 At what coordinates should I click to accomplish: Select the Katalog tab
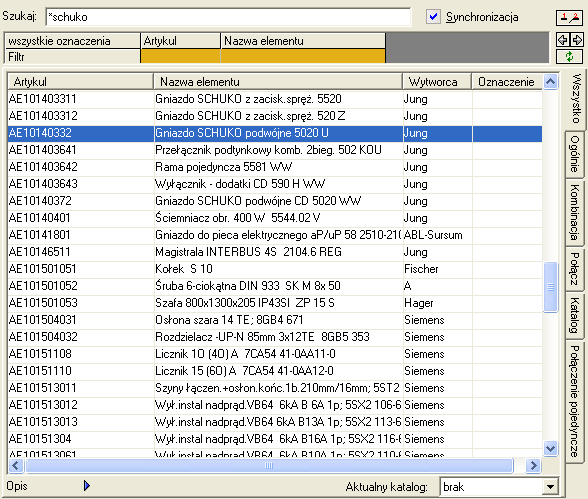click(574, 315)
